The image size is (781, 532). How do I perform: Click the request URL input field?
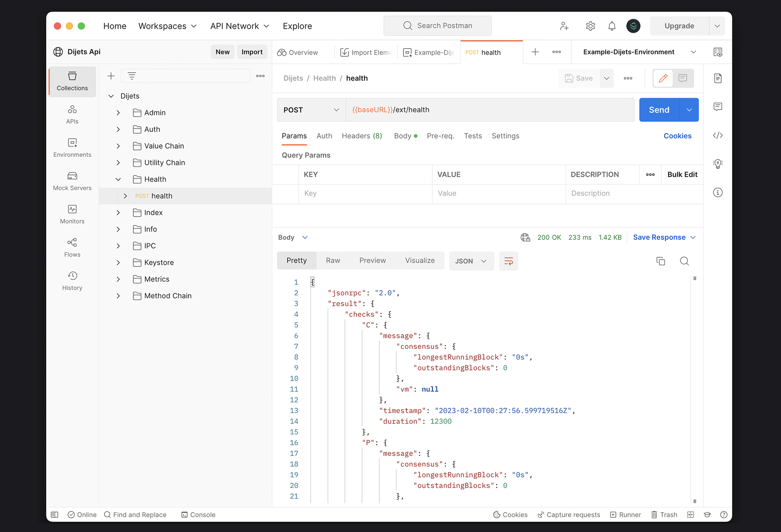(x=489, y=110)
